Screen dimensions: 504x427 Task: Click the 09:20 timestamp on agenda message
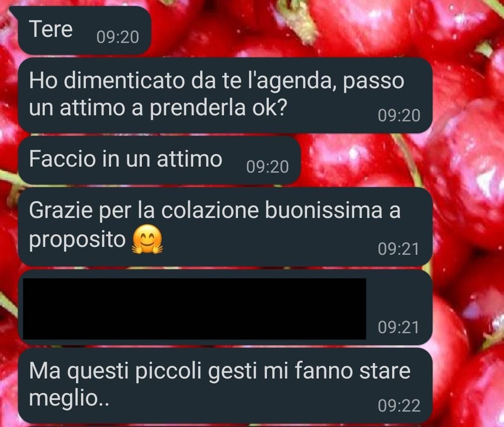pyautogui.click(x=399, y=116)
